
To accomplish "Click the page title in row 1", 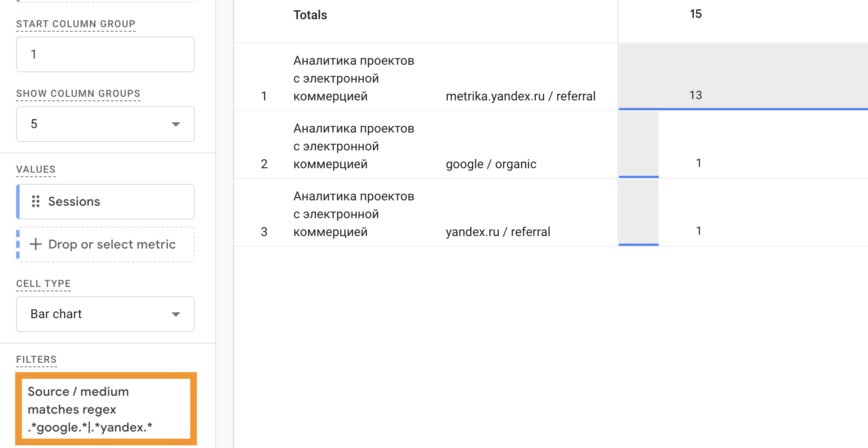I will point(354,79).
